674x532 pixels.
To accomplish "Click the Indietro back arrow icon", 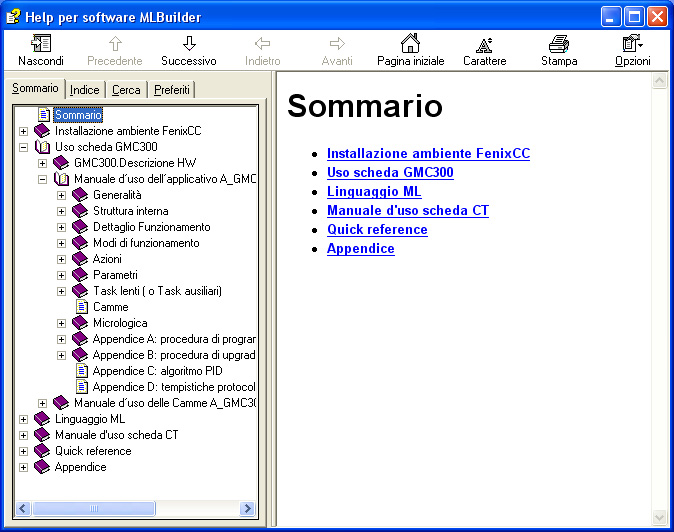I will [x=262, y=43].
